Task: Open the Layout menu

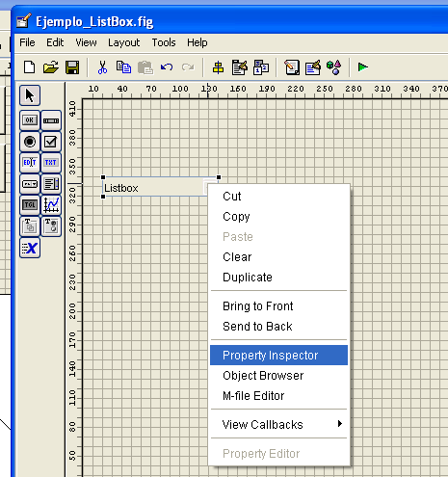Action: tap(123, 42)
